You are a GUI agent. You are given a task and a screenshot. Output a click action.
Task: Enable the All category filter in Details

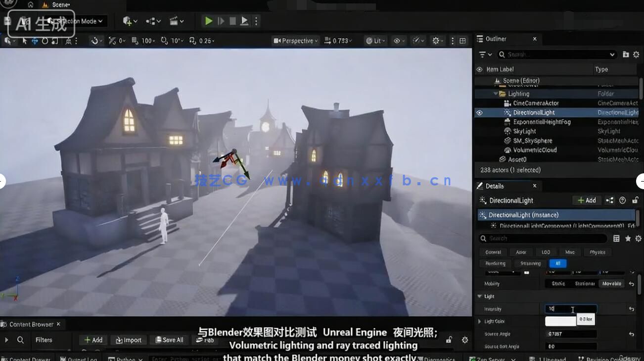558,263
